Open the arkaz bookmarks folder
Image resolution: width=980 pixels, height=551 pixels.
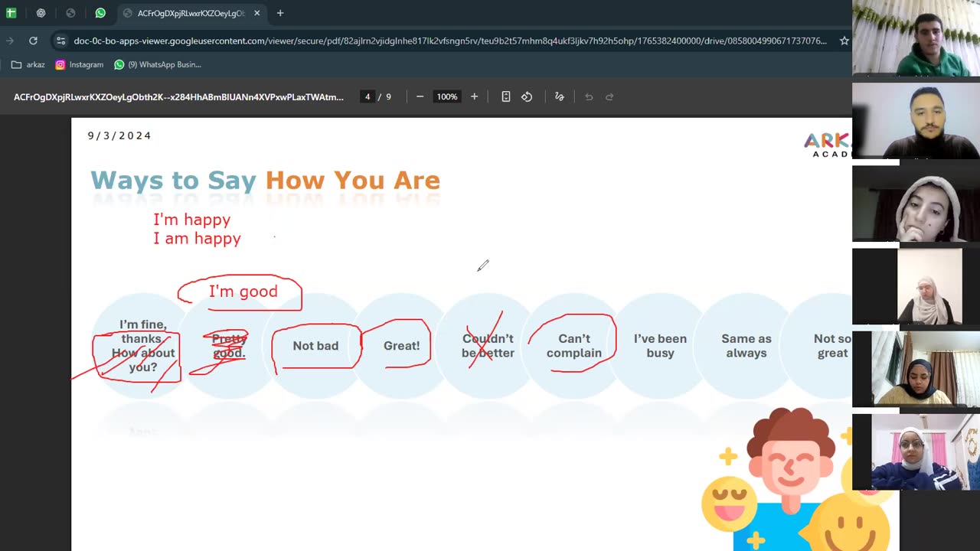point(28,64)
